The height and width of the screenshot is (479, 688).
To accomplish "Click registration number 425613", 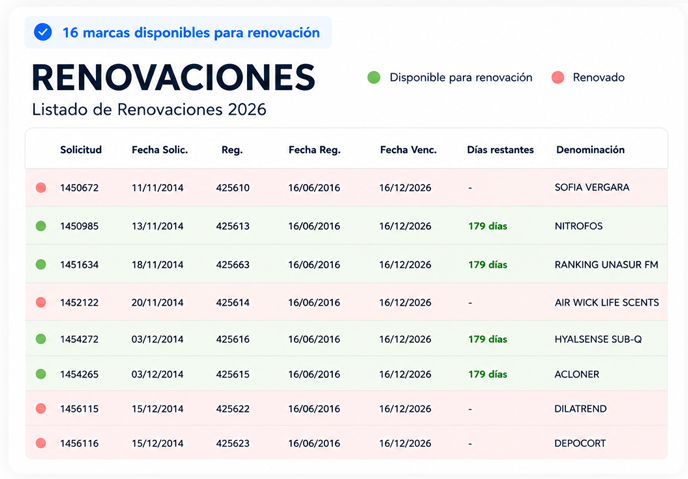I will (233, 226).
